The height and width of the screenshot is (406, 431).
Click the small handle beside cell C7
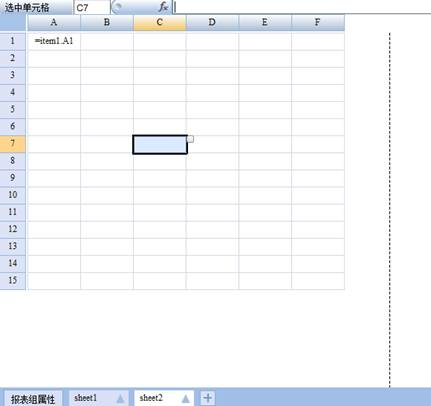click(x=190, y=139)
